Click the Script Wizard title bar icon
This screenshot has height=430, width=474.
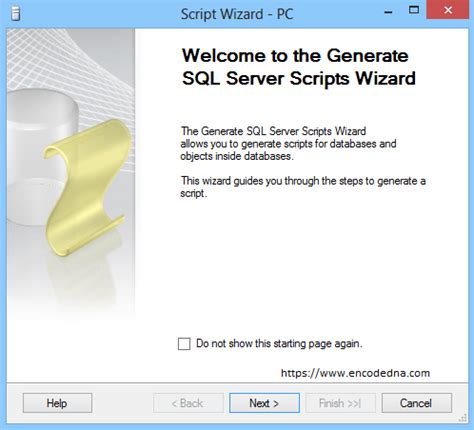15,14
